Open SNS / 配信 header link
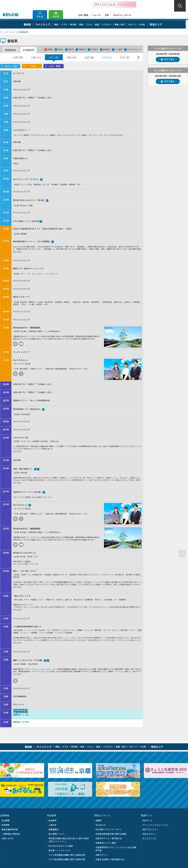This screenshot has width=188, height=868. coord(83,15)
